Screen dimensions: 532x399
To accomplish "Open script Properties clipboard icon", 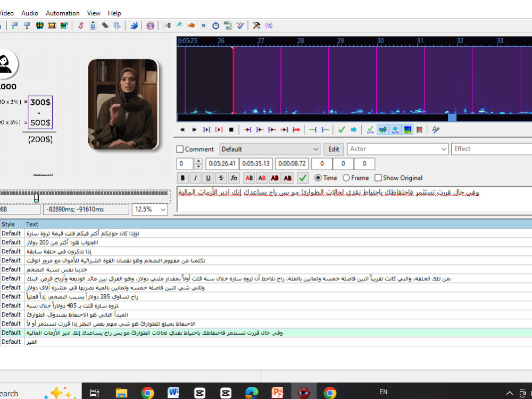I will point(93,26).
